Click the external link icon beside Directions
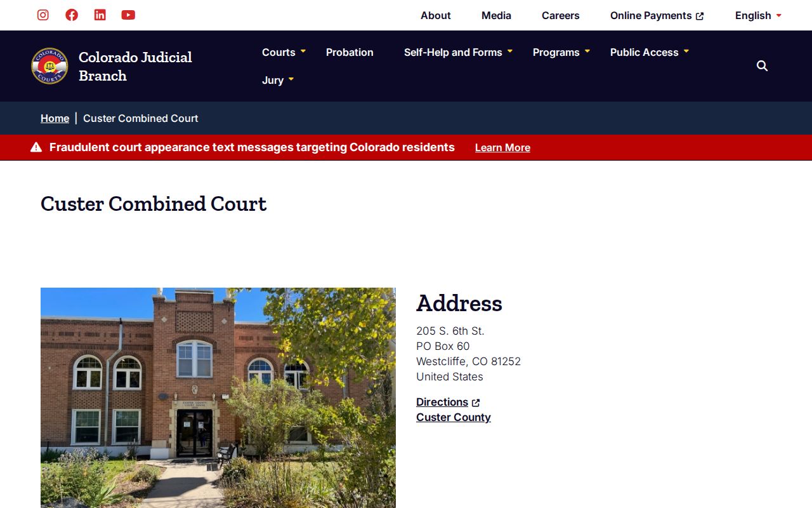 click(476, 403)
